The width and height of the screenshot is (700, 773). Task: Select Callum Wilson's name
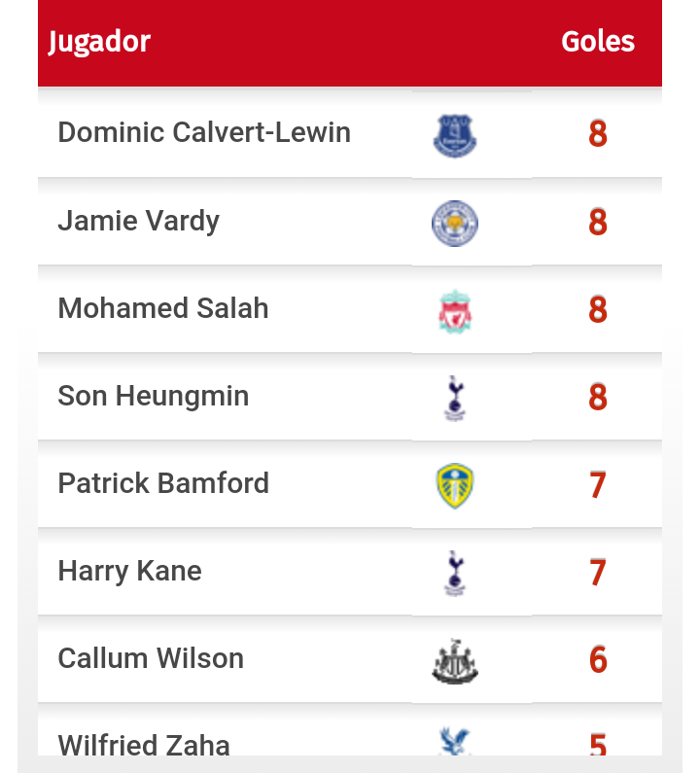tap(151, 658)
